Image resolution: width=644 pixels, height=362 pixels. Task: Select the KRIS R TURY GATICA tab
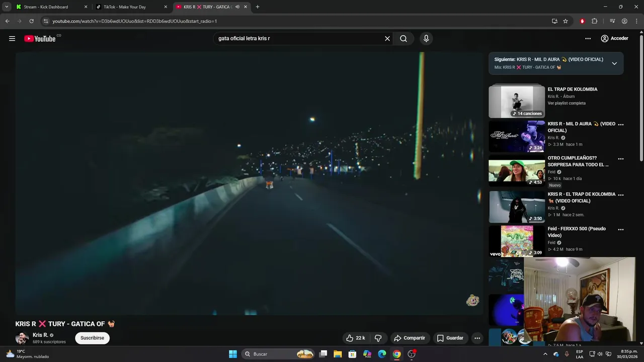(207, 7)
